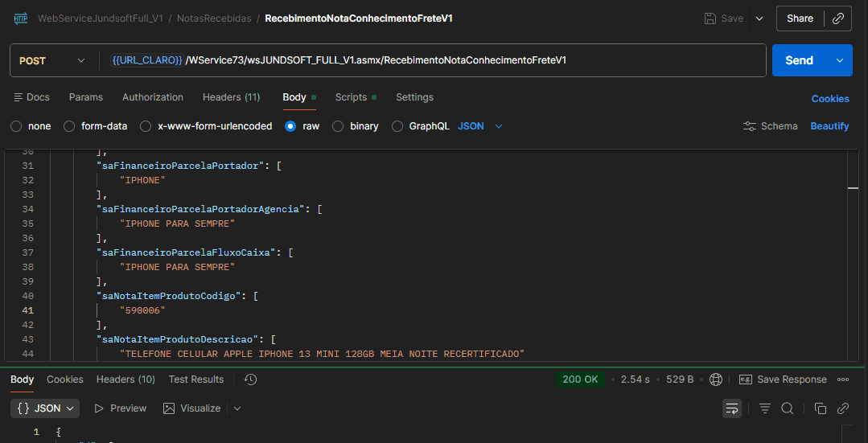The width and height of the screenshot is (868, 443).
Task: Select the GraphQL body radio button
Action: 397,126
